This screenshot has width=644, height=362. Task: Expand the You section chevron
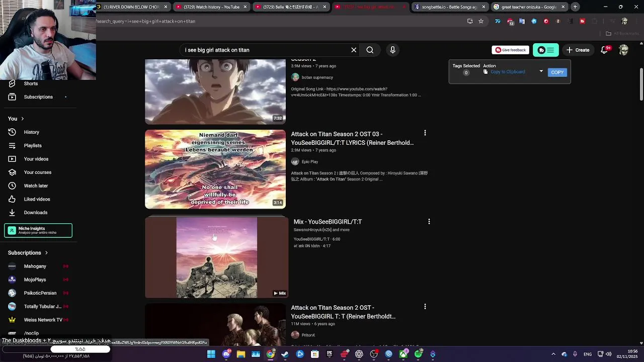[22, 119]
